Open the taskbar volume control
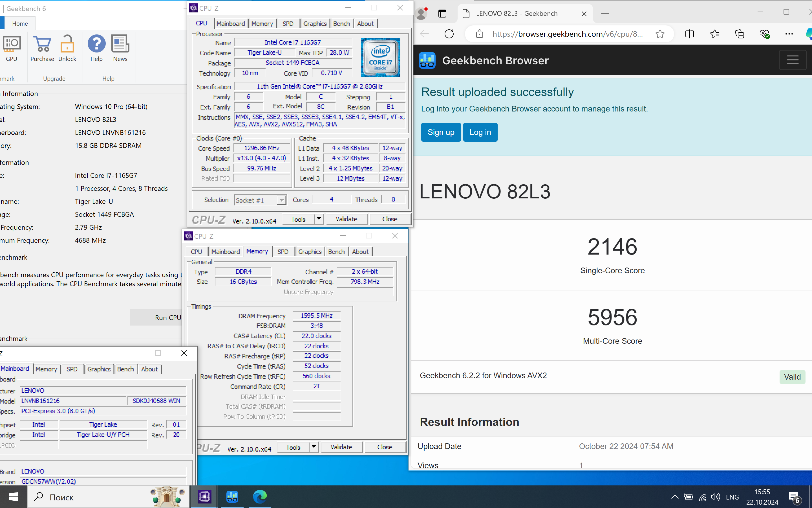The width and height of the screenshot is (812, 508). point(715,497)
